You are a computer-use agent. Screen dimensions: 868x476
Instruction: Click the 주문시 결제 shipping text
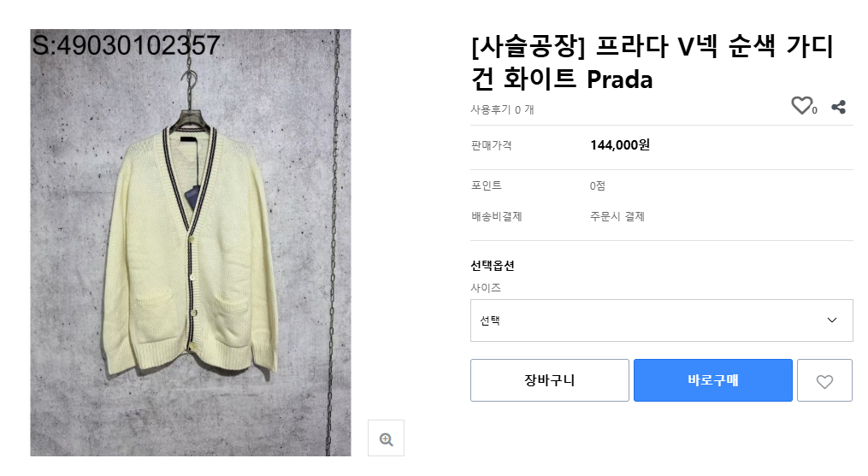coord(617,217)
